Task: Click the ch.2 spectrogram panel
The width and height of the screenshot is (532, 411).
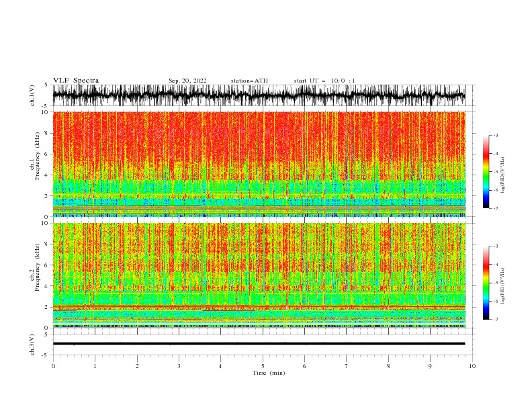Action: pos(259,275)
